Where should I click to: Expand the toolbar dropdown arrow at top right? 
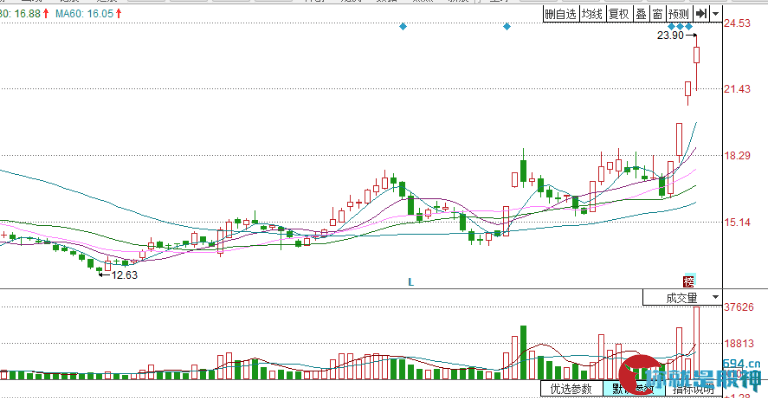point(716,14)
